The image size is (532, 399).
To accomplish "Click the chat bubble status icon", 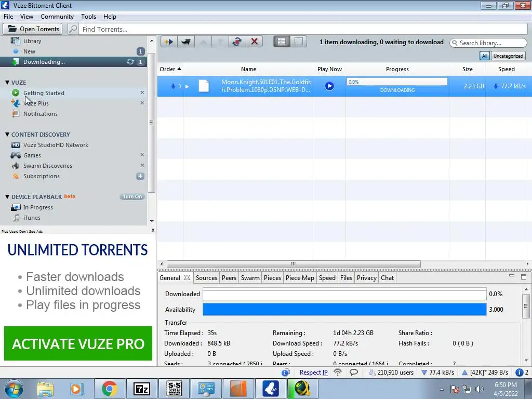I will tap(354, 372).
